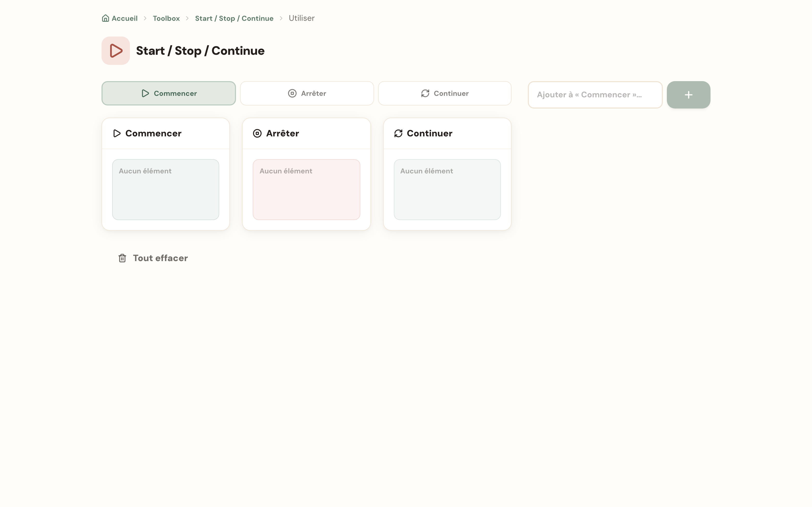Select the Commencer tab

pos(169,93)
